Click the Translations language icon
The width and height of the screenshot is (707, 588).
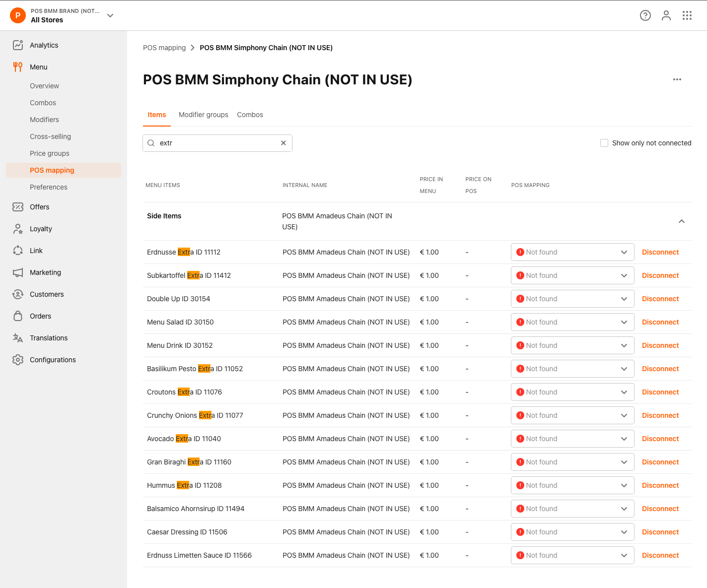point(18,338)
